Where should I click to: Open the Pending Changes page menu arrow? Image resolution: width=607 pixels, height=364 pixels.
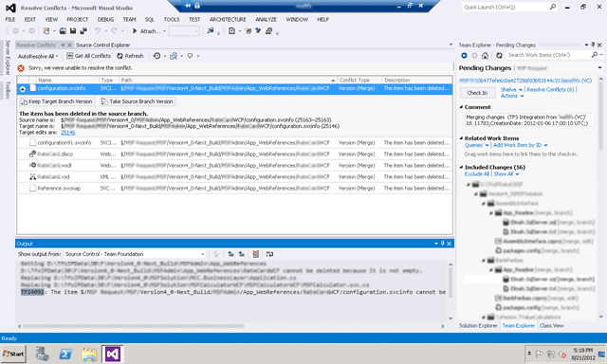pyautogui.click(x=599, y=68)
